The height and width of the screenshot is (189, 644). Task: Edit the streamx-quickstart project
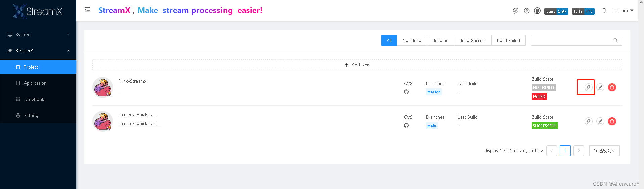tap(600, 121)
